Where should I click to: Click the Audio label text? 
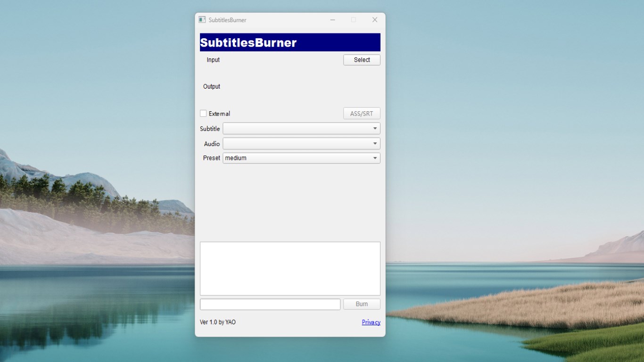(212, 144)
